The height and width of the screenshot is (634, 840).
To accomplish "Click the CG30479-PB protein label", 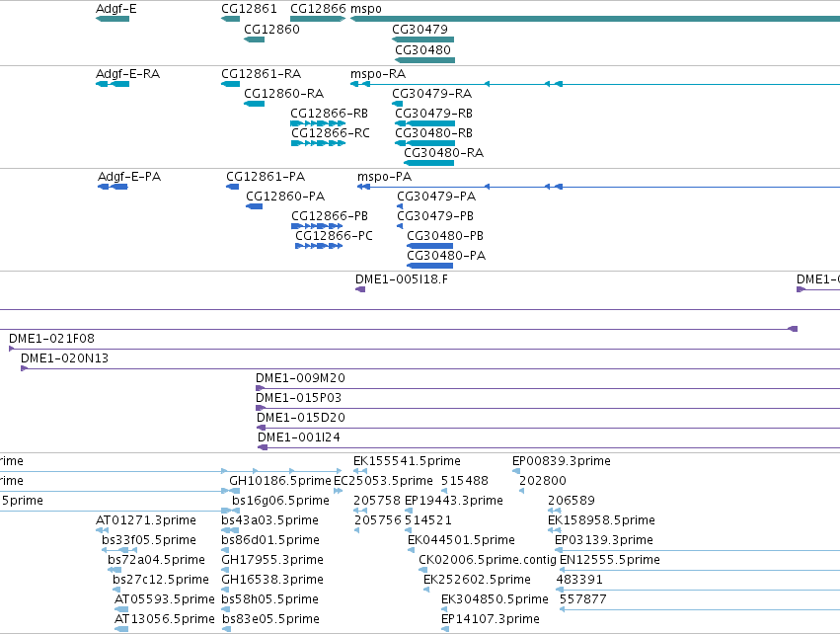I will 435,216.
